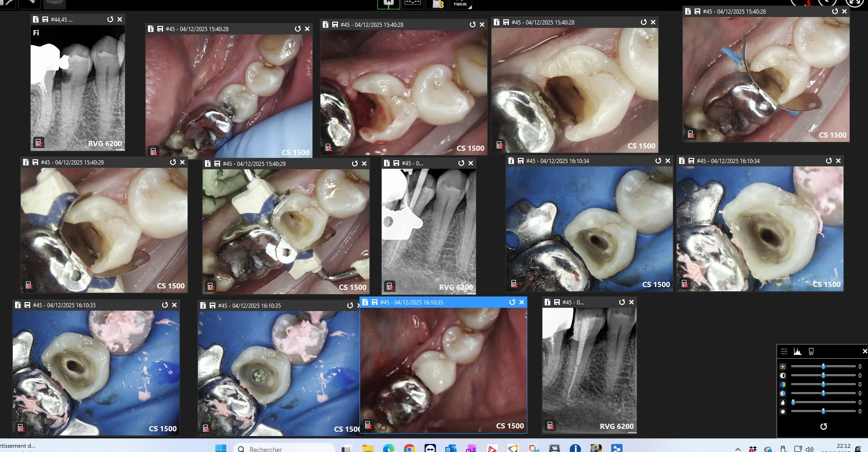Screen dimensions: 868x452
Task: Close the image adjustment sliders panel
Action: pos(864,352)
